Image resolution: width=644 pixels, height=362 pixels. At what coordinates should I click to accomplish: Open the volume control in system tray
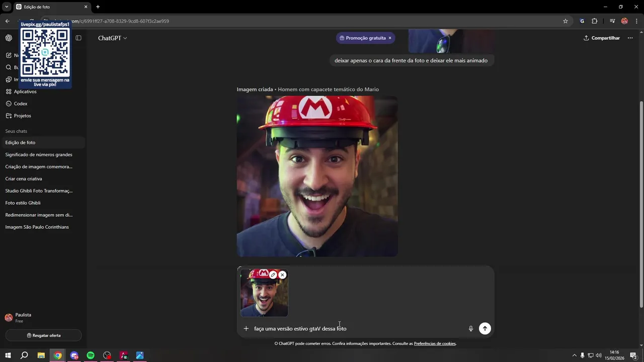click(600, 355)
